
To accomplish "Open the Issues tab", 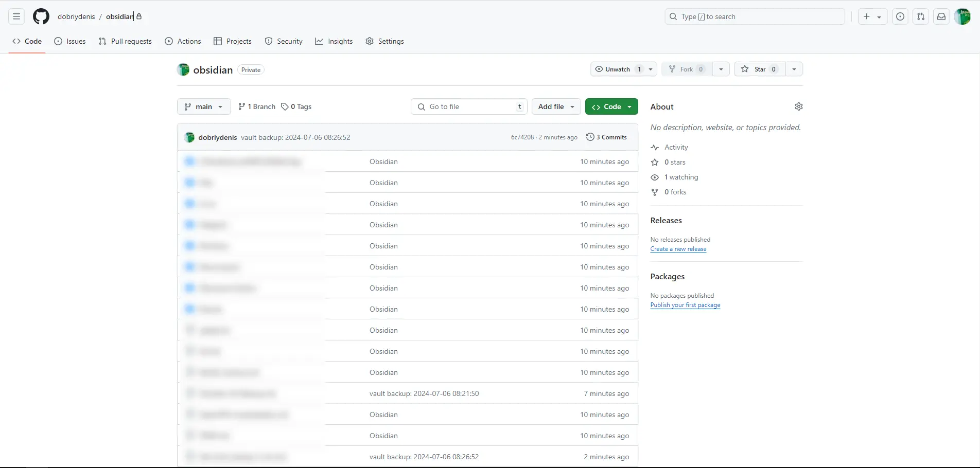I will tap(70, 41).
